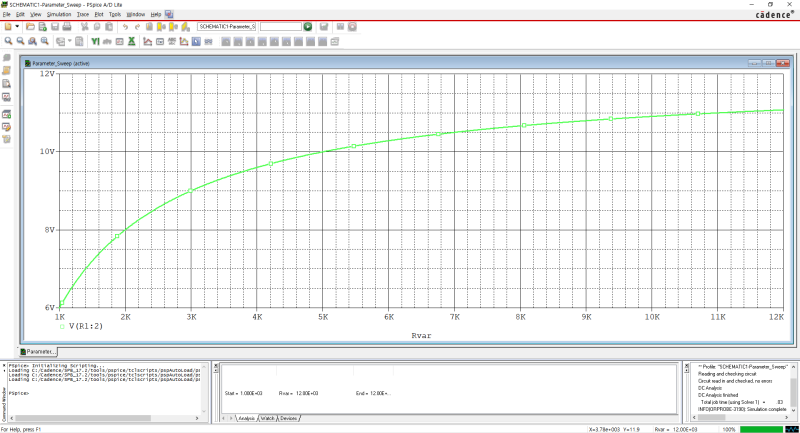Click the New file icon

(x=8, y=27)
